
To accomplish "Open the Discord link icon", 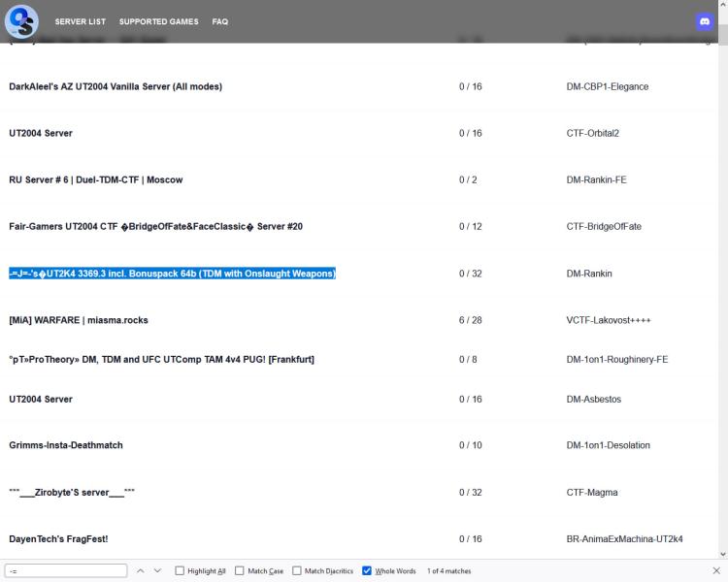I will [705, 21].
